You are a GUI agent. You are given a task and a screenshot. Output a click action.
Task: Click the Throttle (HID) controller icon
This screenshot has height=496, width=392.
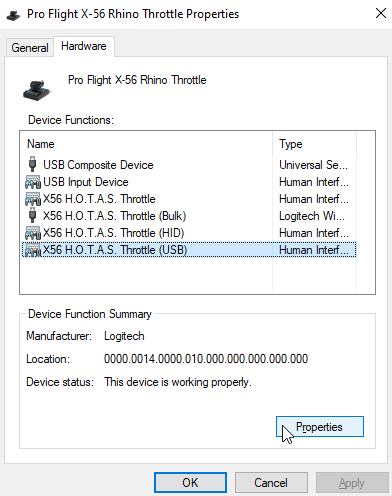coord(33,233)
